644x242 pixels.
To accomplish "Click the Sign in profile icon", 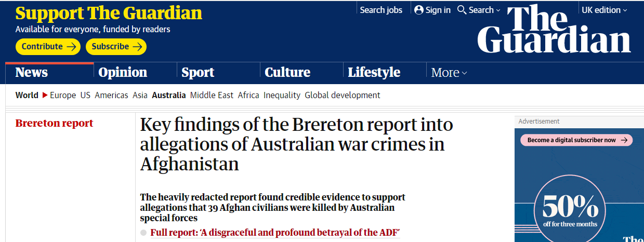I will coord(419,10).
